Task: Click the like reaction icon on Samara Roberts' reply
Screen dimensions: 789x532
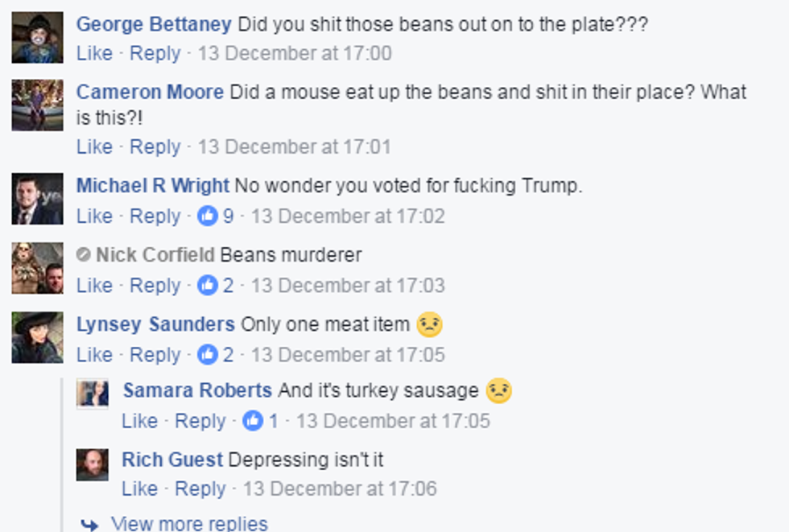Action: (253, 421)
